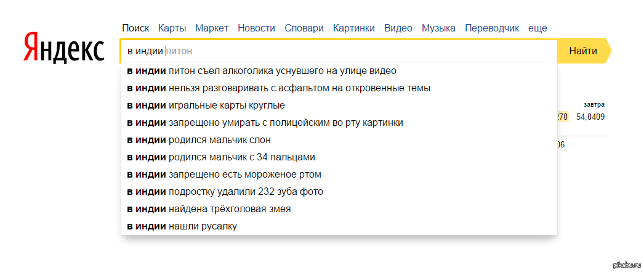Screen dimensions: 644x272
Task: Open the Поиск tab
Action: [x=135, y=28]
